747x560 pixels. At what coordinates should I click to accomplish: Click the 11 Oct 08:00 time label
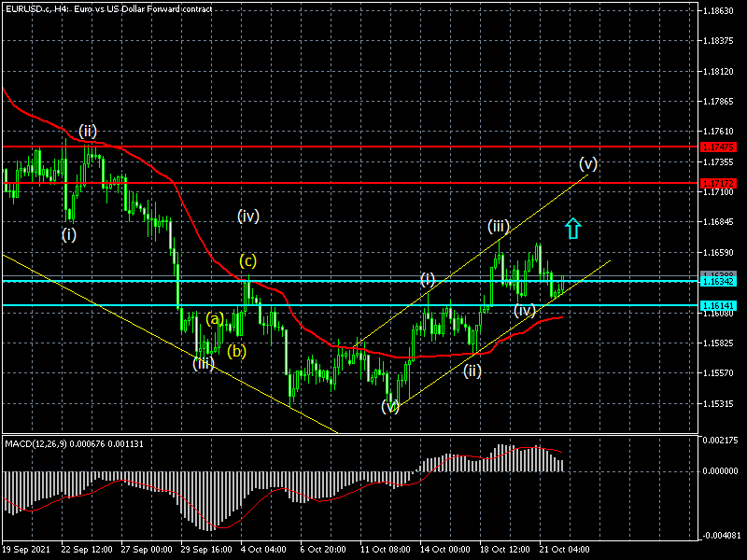pyautogui.click(x=386, y=550)
